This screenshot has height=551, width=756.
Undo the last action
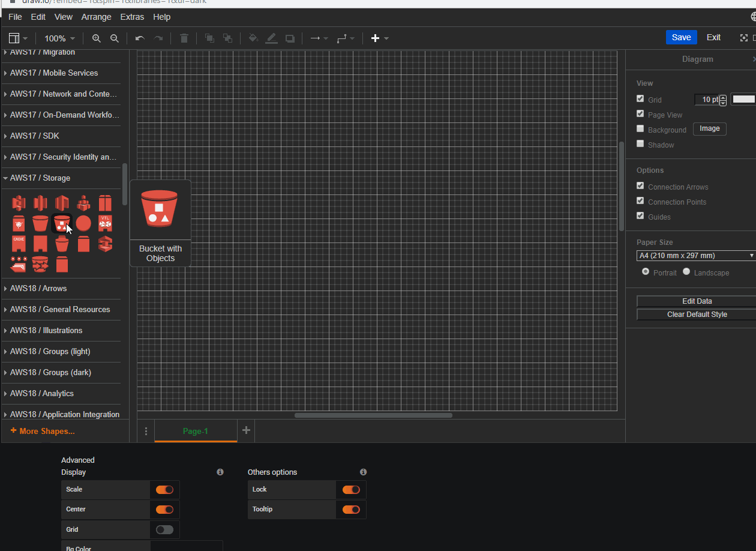140,38
